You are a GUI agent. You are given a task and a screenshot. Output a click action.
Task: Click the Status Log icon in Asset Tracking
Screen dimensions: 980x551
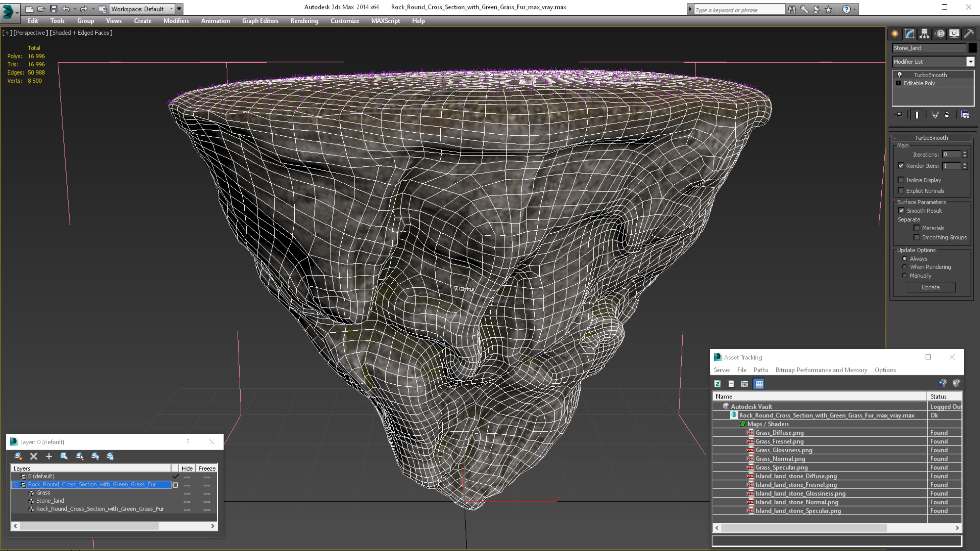(731, 384)
